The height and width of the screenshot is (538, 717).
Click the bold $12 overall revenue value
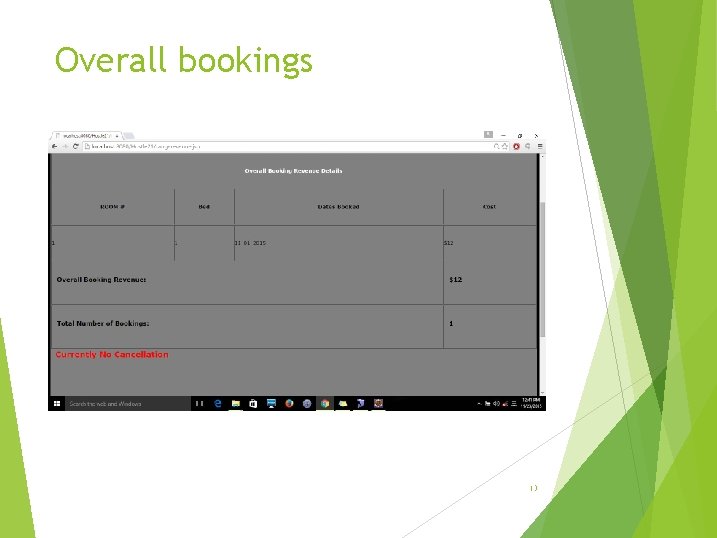pyautogui.click(x=455, y=279)
